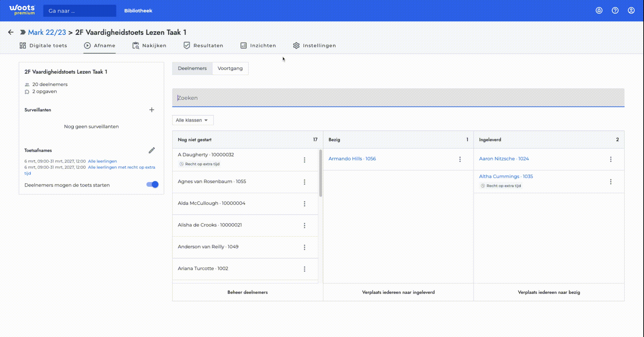Switch to the Voortgang view
Image resolution: width=644 pixels, height=337 pixels.
click(230, 68)
